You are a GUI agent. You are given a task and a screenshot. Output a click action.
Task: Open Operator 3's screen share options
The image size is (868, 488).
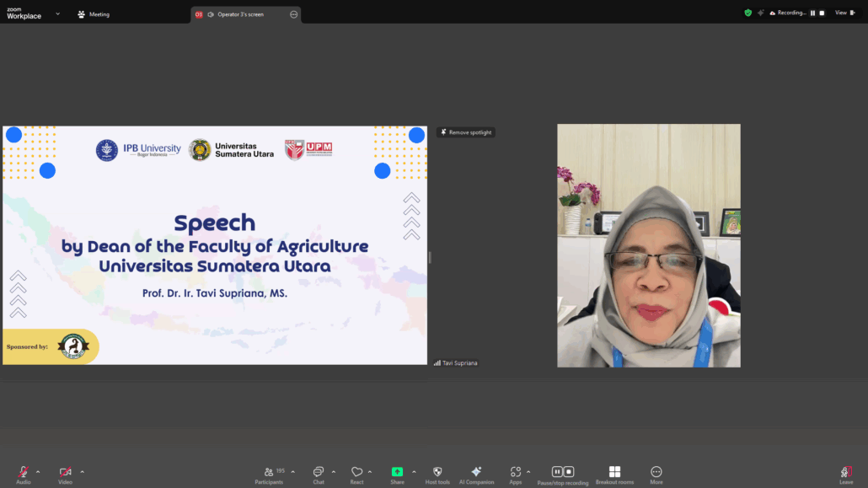pyautogui.click(x=294, y=14)
